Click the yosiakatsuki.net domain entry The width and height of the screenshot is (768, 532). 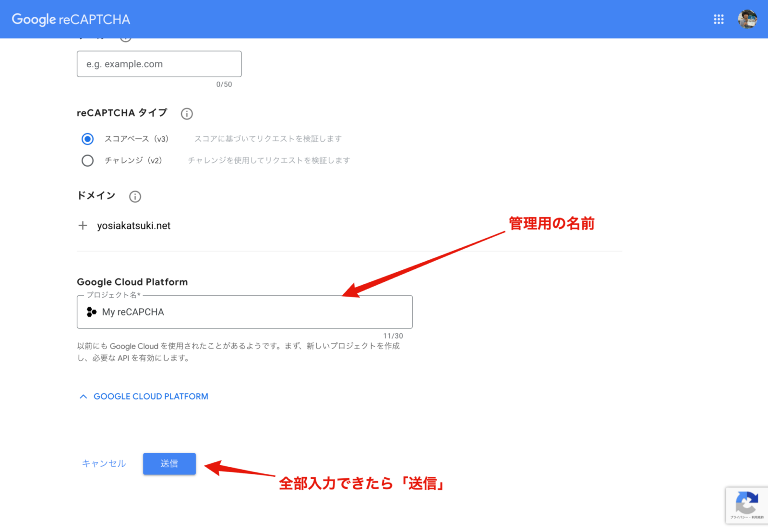point(134,226)
